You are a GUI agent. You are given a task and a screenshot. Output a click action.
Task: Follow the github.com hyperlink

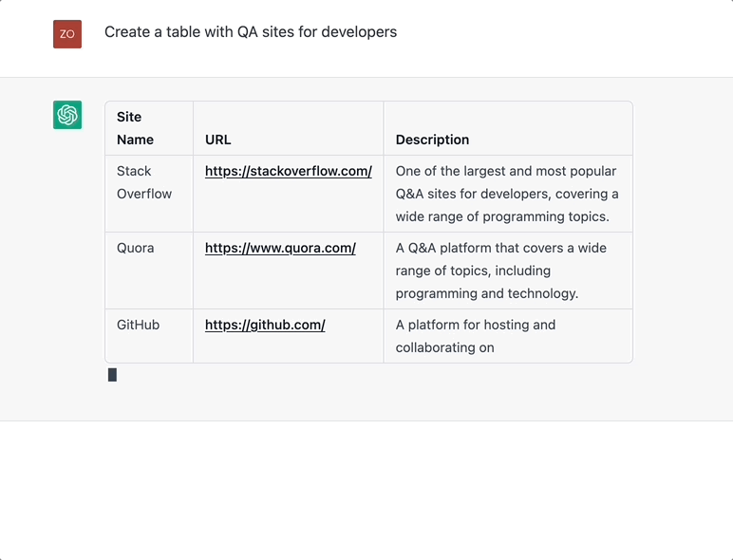[x=265, y=326]
